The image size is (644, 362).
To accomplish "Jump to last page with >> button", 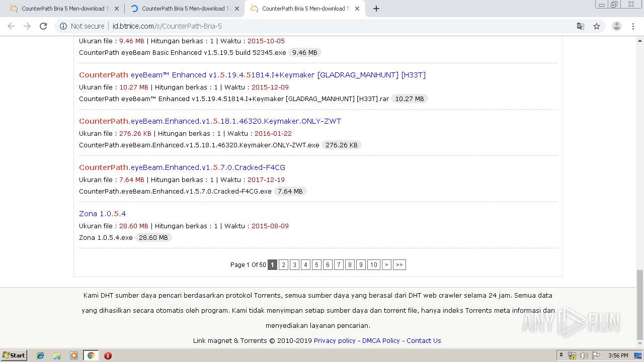I will [x=399, y=264].
